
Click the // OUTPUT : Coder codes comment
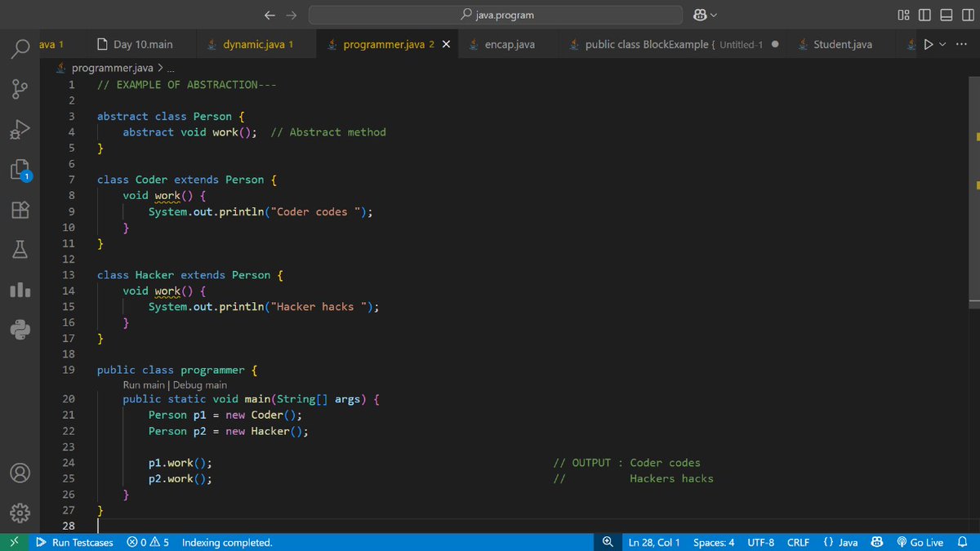[627, 463]
